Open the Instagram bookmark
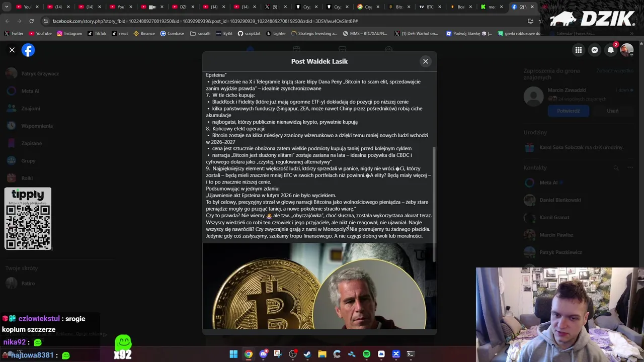 [x=69, y=34]
